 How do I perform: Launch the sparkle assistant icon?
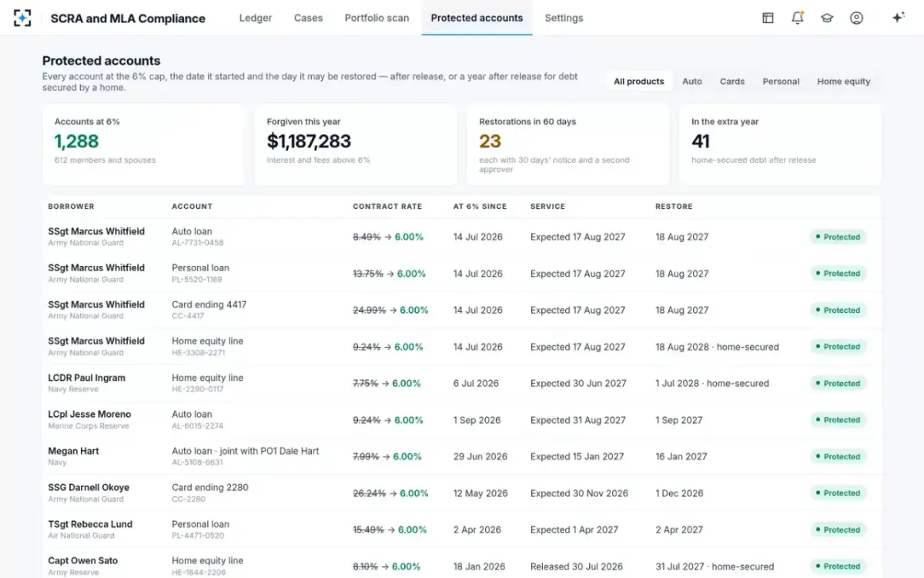click(x=898, y=18)
